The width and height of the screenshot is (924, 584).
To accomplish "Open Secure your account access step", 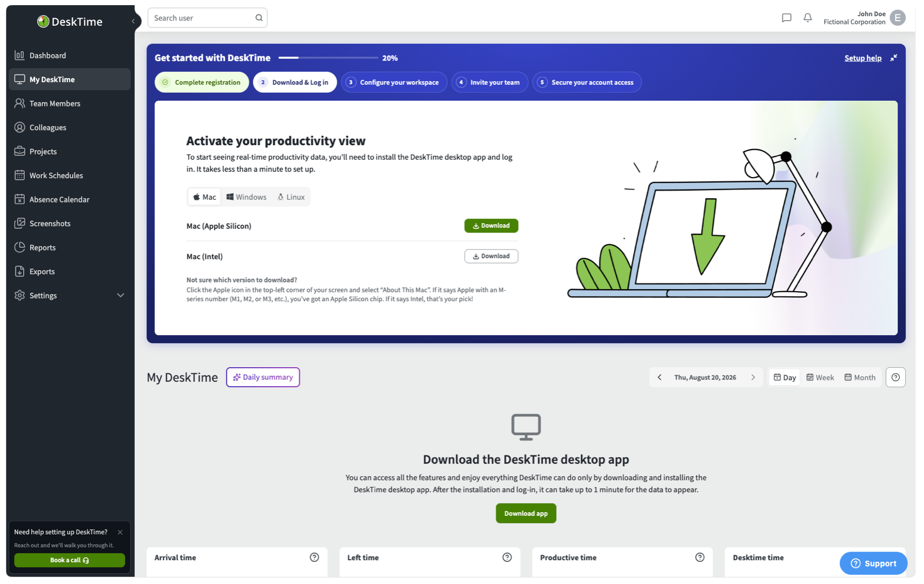I will point(587,82).
